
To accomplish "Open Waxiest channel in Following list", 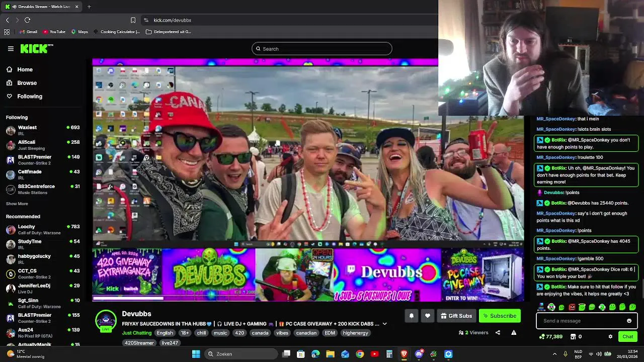I will pos(43,130).
